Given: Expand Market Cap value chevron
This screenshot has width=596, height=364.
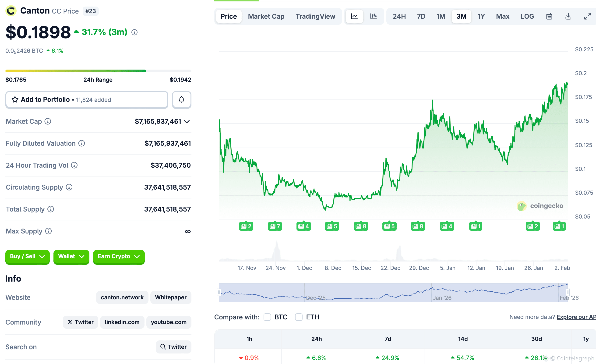Looking at the screenshot, I should (187, 122).
